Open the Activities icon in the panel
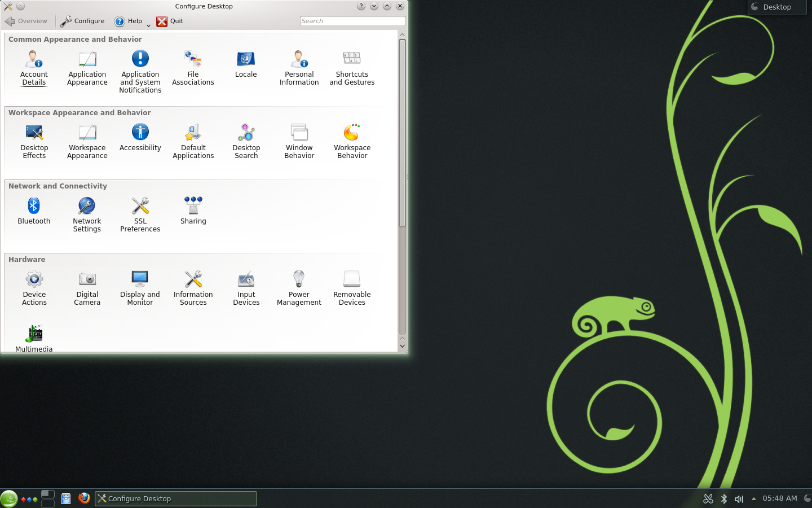Image resolution: width=812 pixels, height=508 pixels. tap(29, 500)
